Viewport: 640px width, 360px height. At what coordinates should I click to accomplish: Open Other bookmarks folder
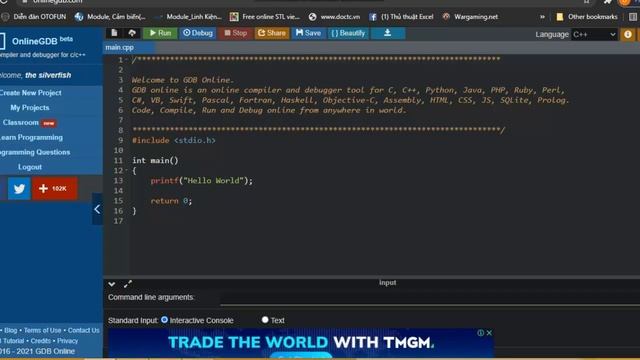587,17
